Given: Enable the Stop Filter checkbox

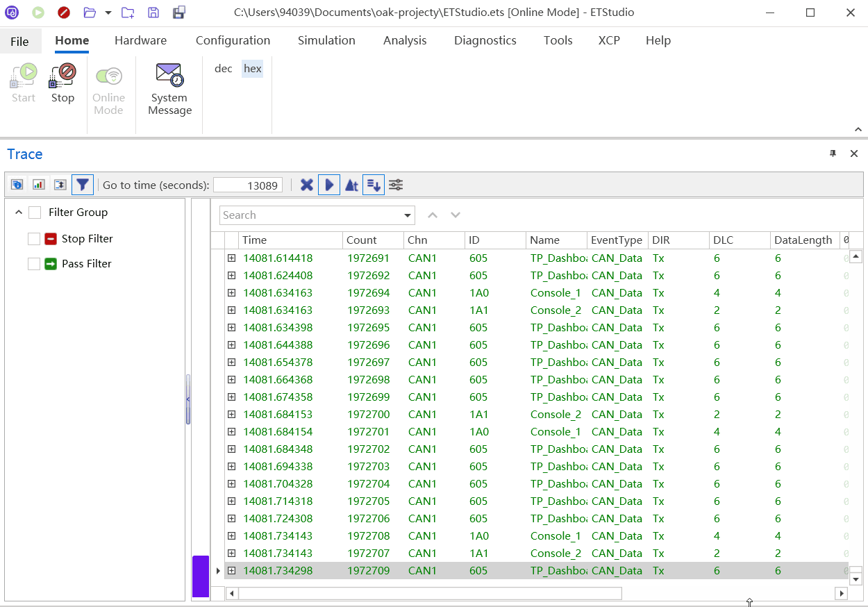Looking at the screenshot, I should click(x=34, y=239).
